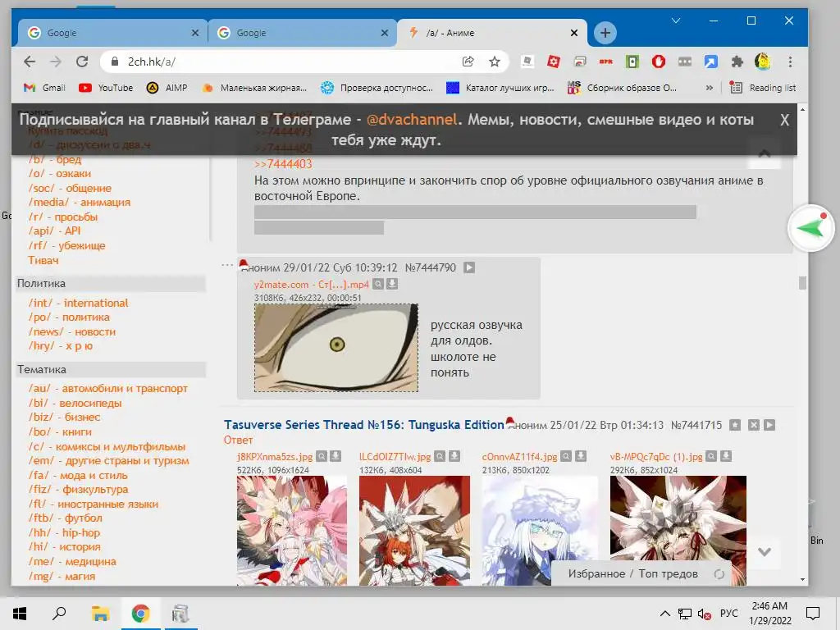Open the AIMP bookmark
This screenshot has height=630, width=840.
(x=167, y=87)
